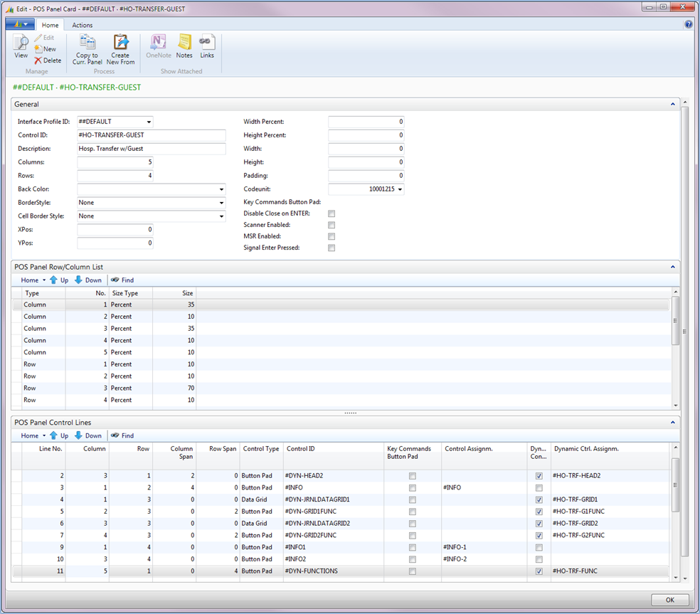The image size is (700, 614).
Task: Open the Interface Profile ID dropdown
Action: [x=149, y=122]
